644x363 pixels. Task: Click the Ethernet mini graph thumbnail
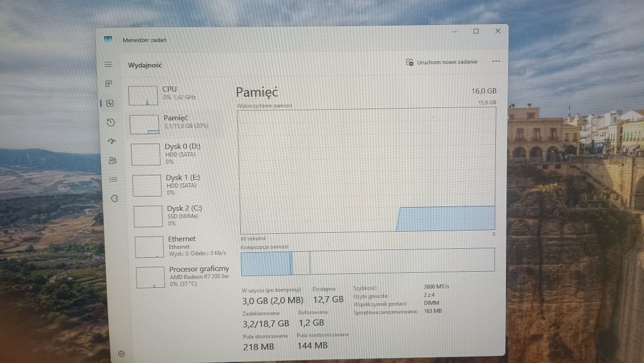pos(149,247)
